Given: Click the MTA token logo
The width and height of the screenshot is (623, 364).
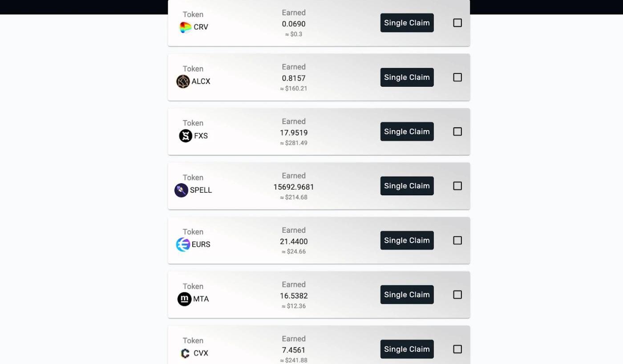Looking at the screenshot, I should [184, 299].
